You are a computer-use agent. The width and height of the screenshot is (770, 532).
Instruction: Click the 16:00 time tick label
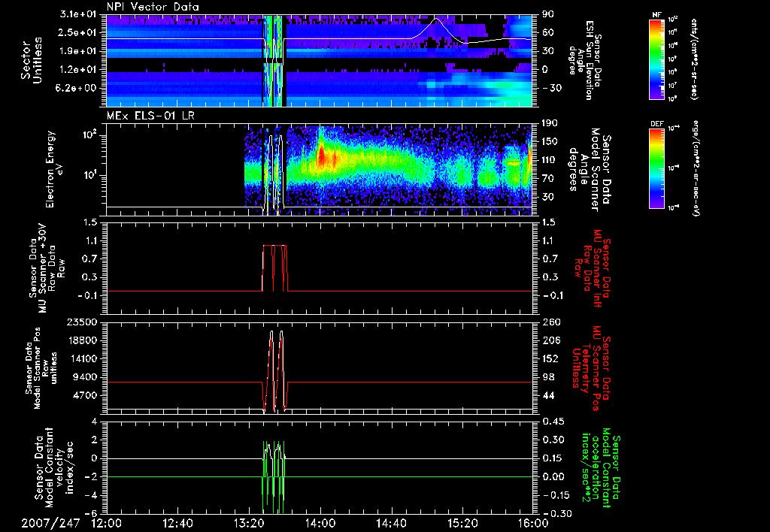[x=533, y=524]
